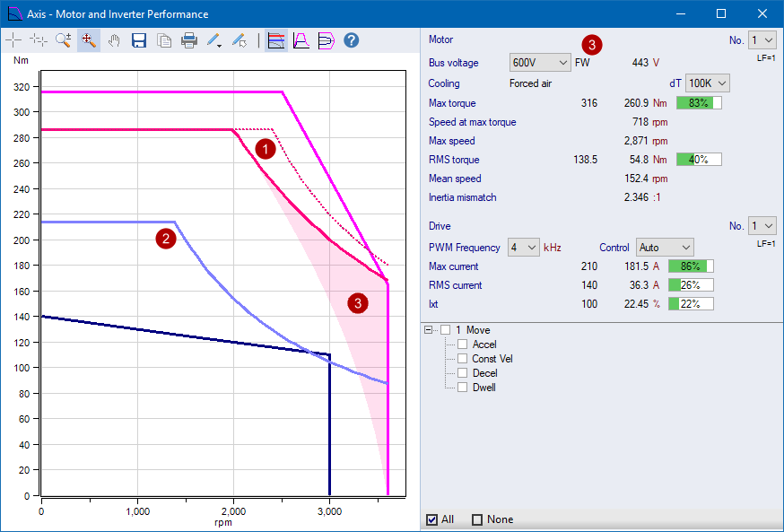This screenshot has width=784, height=532.
Task: Print the performance chart
Action: click(189, 40)
